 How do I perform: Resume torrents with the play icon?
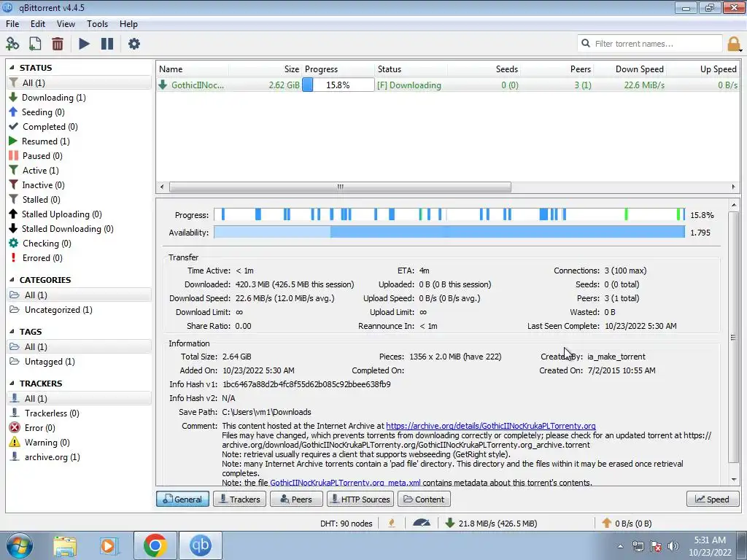[85, 44]
